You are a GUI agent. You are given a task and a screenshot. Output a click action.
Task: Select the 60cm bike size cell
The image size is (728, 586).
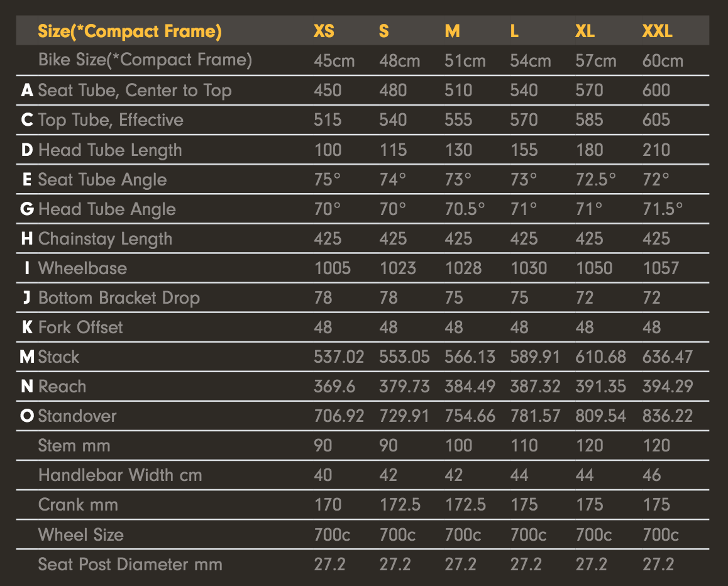point(663,61)
